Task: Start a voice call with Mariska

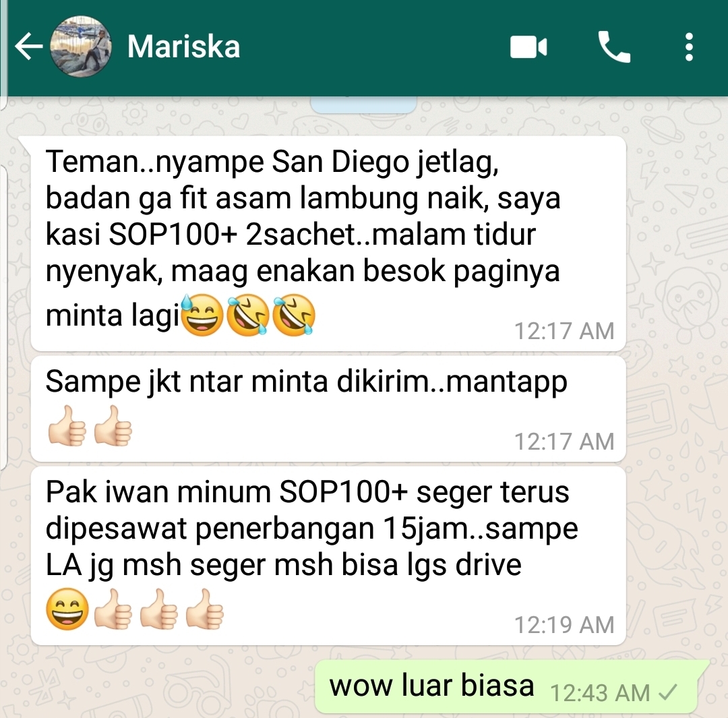Action: pos(614,47)
